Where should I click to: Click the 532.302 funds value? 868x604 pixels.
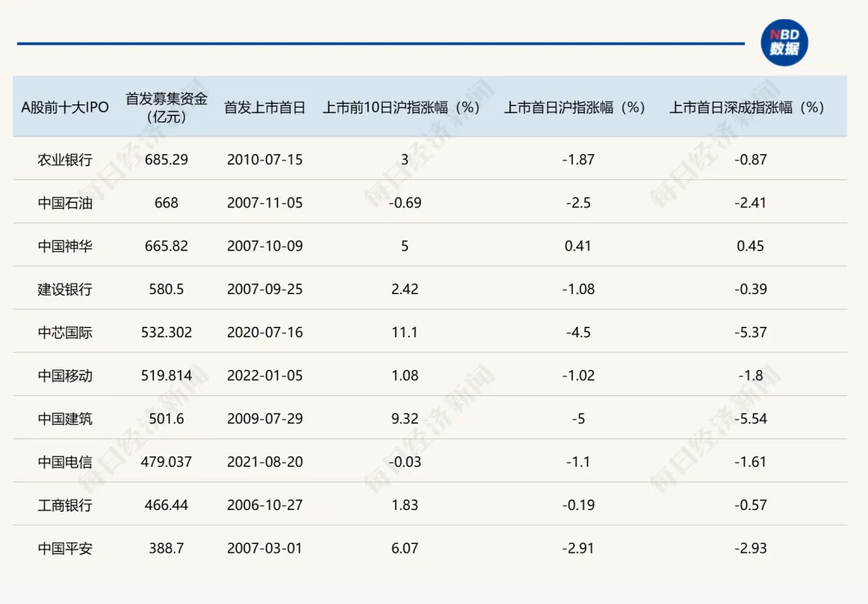pos(166,333)
